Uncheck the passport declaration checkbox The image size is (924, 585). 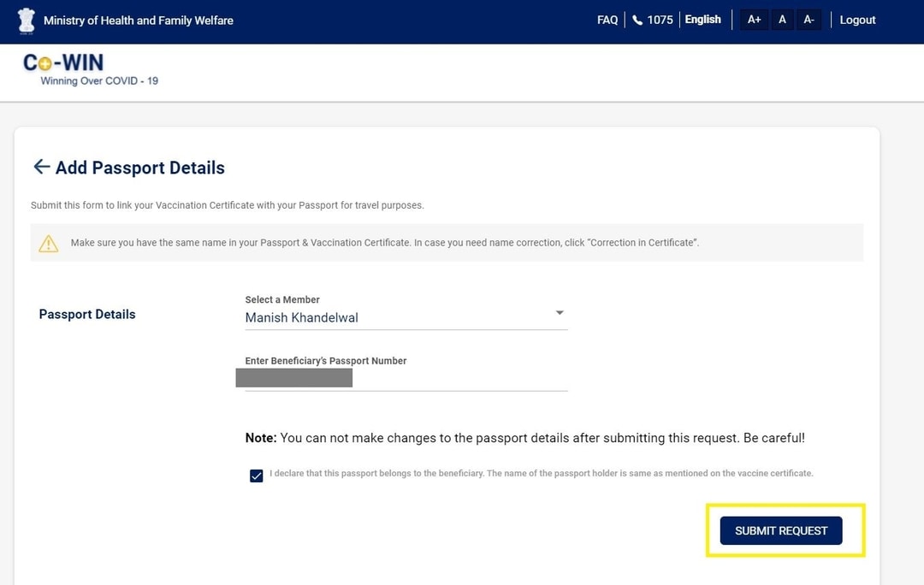[x=257, y=476]
